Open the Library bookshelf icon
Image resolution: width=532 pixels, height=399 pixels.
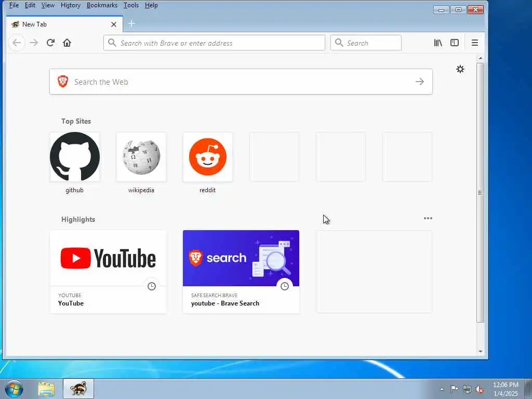tap(437, 43)
